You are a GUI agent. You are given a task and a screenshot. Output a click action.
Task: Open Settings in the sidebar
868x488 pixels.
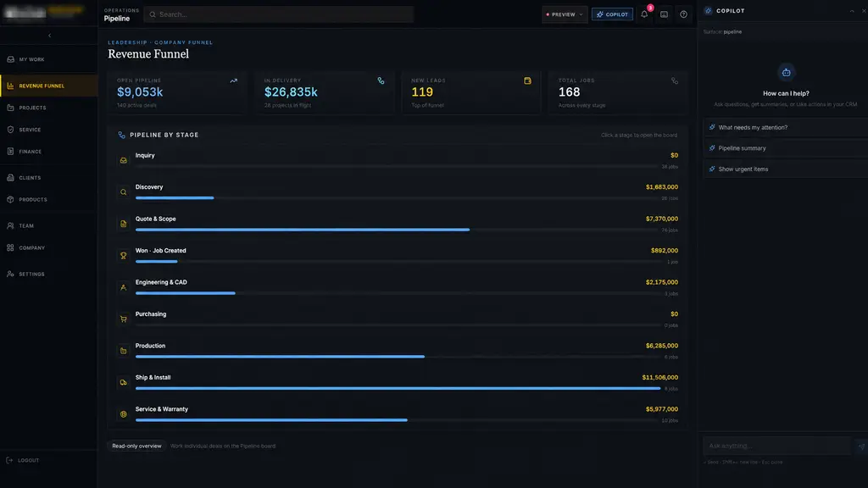pyautogui.click(x=48, y=274)
